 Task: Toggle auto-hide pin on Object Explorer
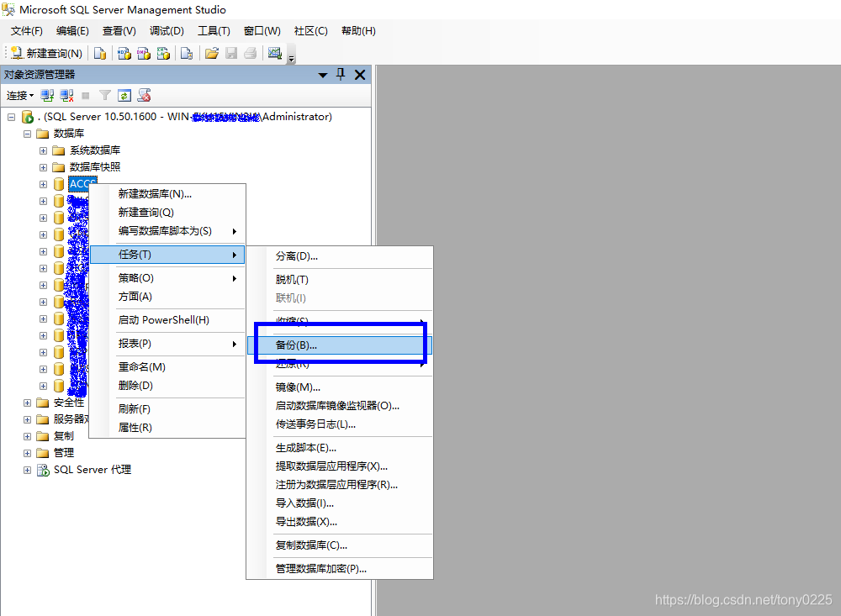[x=341, y=75]
